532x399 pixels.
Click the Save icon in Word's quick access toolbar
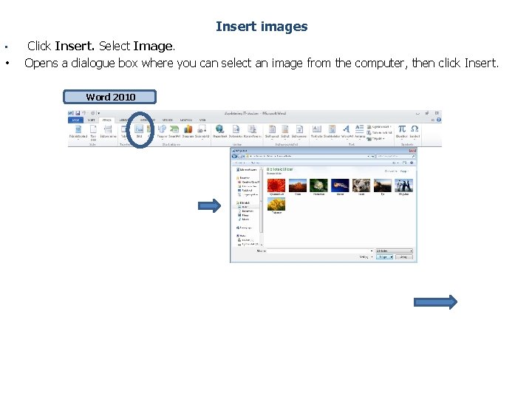coord(78,113)
